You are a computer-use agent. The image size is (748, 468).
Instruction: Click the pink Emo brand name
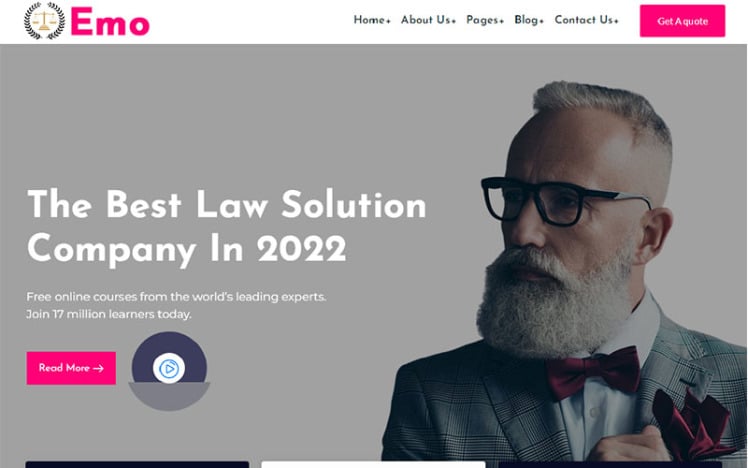pos(110,22)
